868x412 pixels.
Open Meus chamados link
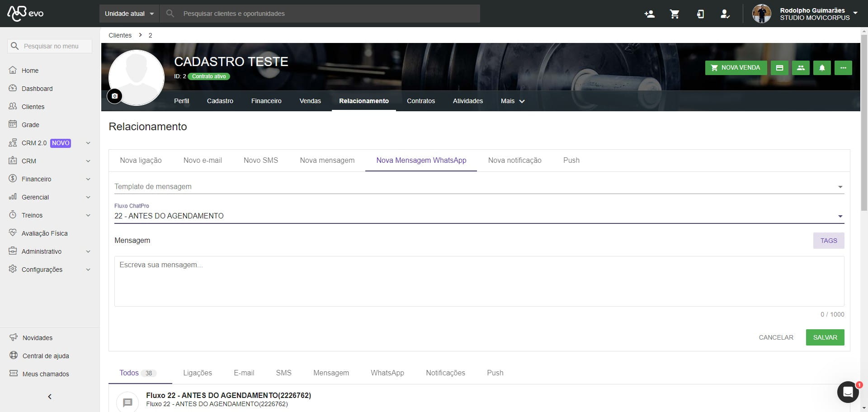point(46,374)
